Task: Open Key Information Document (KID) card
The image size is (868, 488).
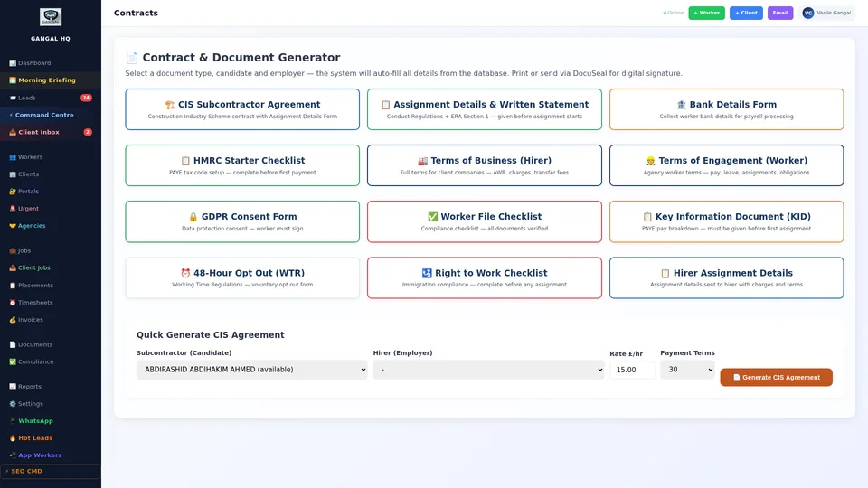Action: (726, 221)
